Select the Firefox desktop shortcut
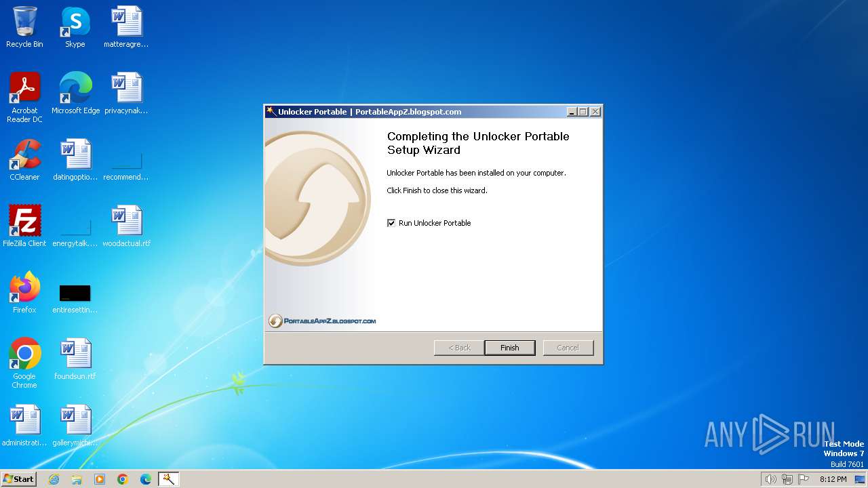The height and width of the screenshot is (488, 868). click(x=24, y=293)
